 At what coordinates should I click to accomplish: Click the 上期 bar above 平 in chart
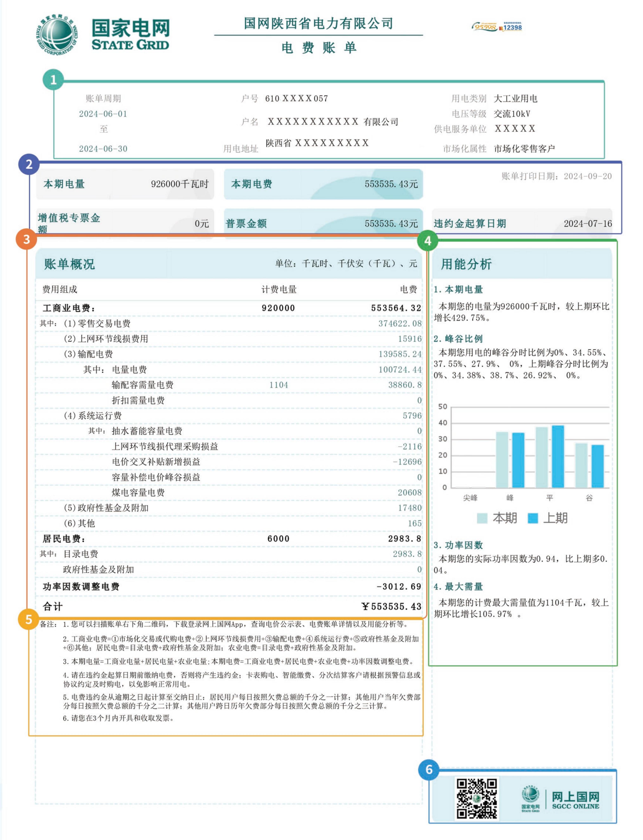coord(558,456)
